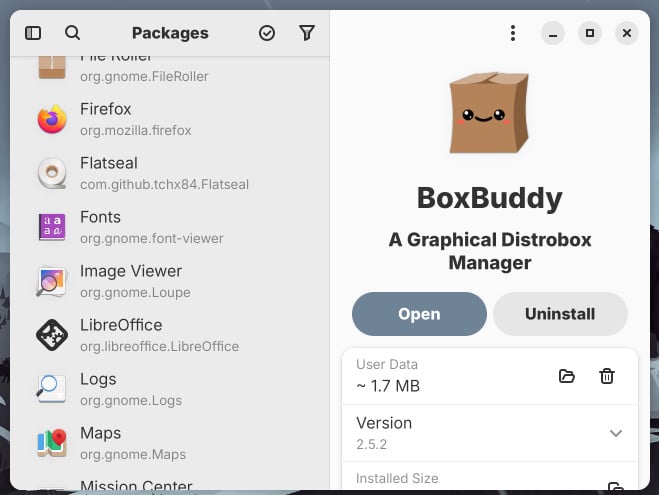The image size is (659, 495).
Task: Maximize the window
Action: click(x=590, y=33)
